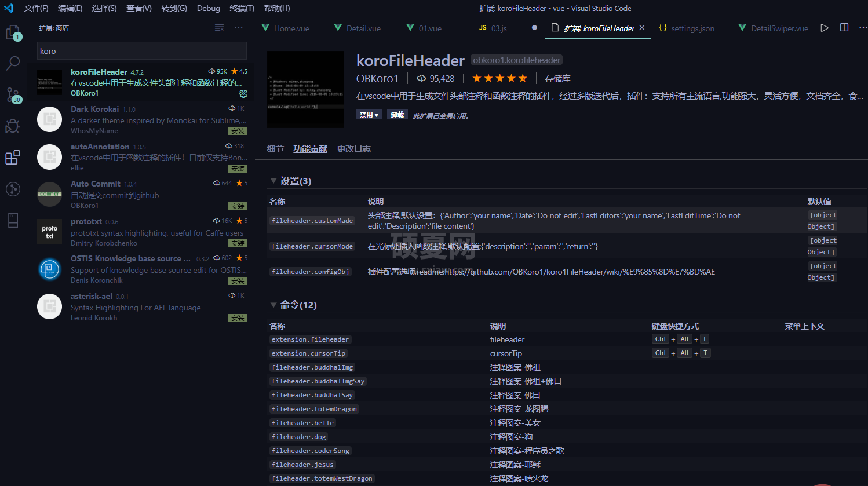
Task: Click the Run play icon in editor toolbar
Action: click(825, 28)
